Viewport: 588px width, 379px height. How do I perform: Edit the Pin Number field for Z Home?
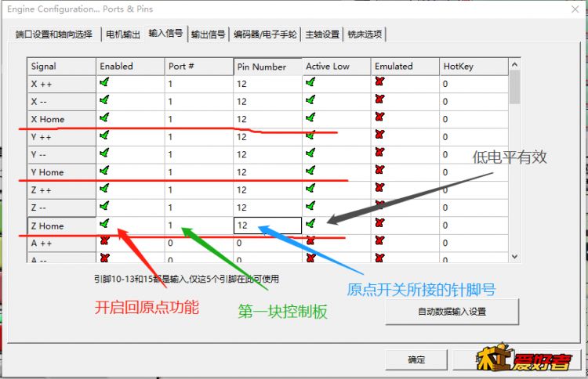[x=268, y=226]
